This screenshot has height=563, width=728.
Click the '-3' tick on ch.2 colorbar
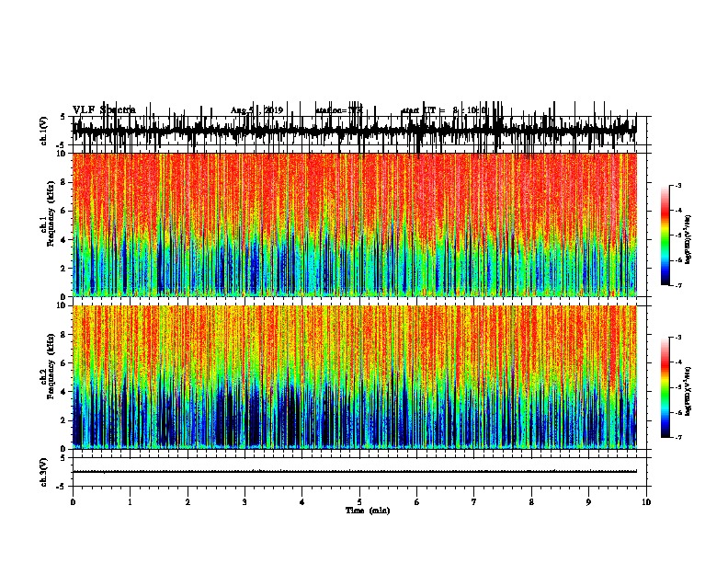click(677, 338)
